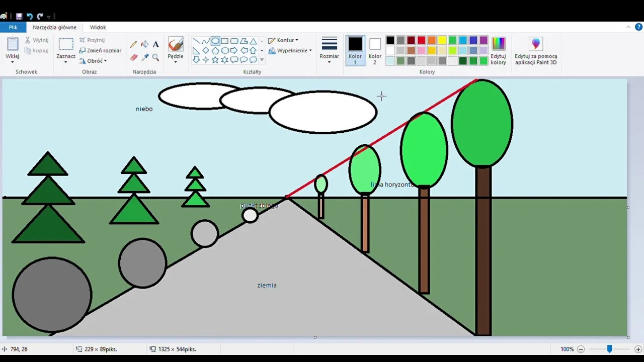Choose the Rounded rectangle shape
Viewport: 644px width, 362px height.
click(x=234, y=41)
